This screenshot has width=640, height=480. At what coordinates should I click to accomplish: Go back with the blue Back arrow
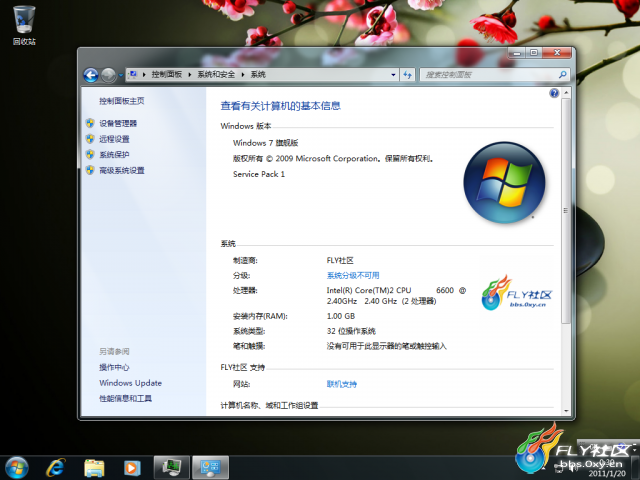(x=91, y=75)
